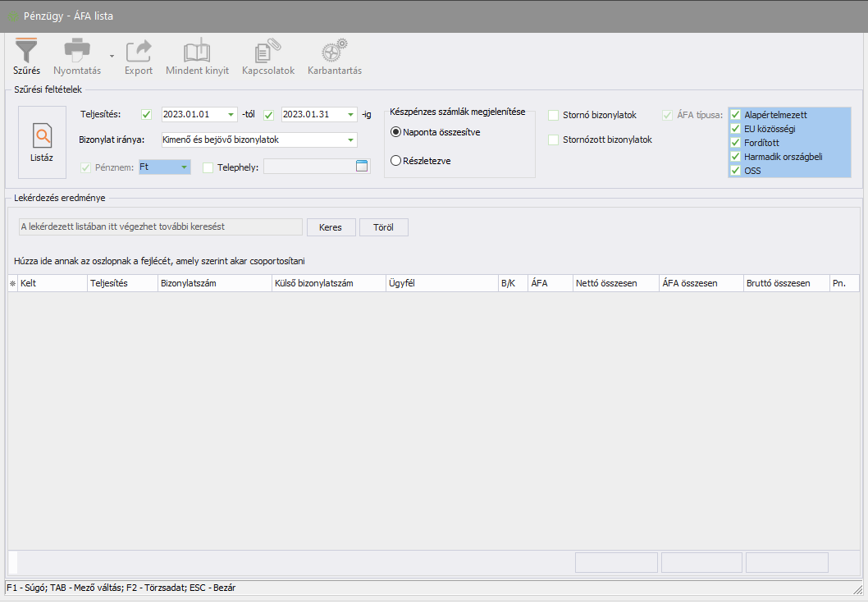This screenshot has width=868, height=604.
Task: Open the Karbantartás gear icon
Action: click(x=334, y=51)
